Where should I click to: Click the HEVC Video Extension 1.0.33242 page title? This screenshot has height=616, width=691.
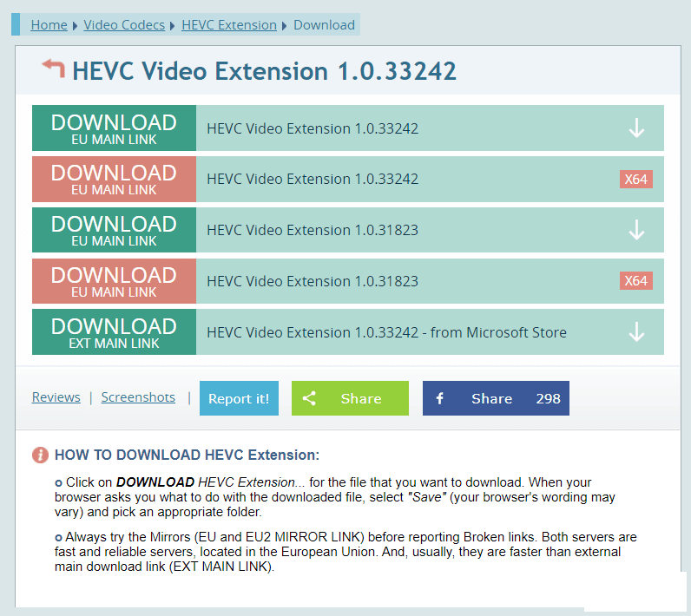click(265, 71)
